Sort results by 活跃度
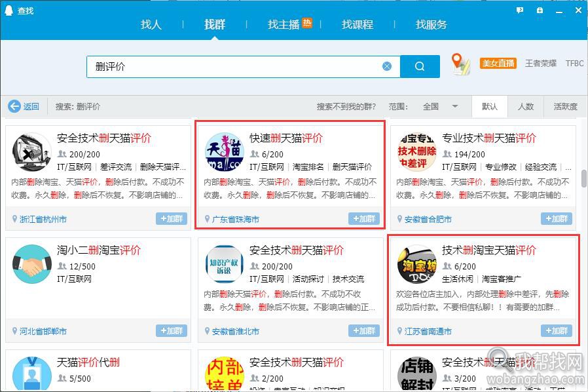 click(x=566, y=107)
